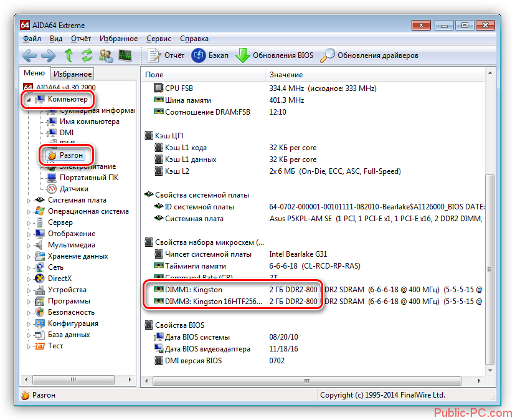This screenshot has height=420, width=515.
Task: Select the DIMM1: Kingston row
Action: pos(193,290)
